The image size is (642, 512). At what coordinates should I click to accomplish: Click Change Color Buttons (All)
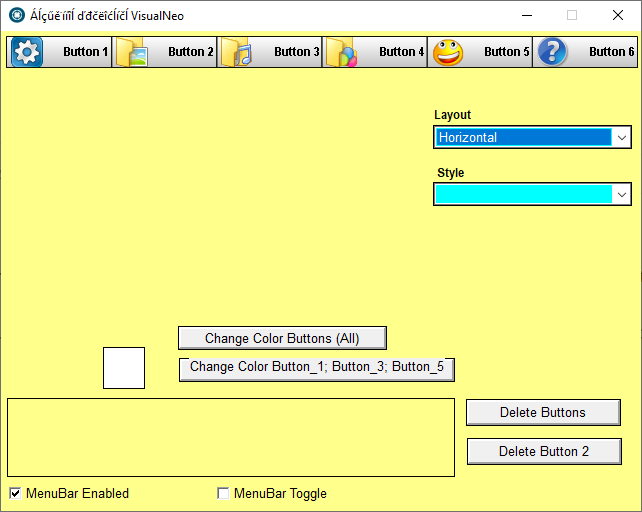point(282,338)
